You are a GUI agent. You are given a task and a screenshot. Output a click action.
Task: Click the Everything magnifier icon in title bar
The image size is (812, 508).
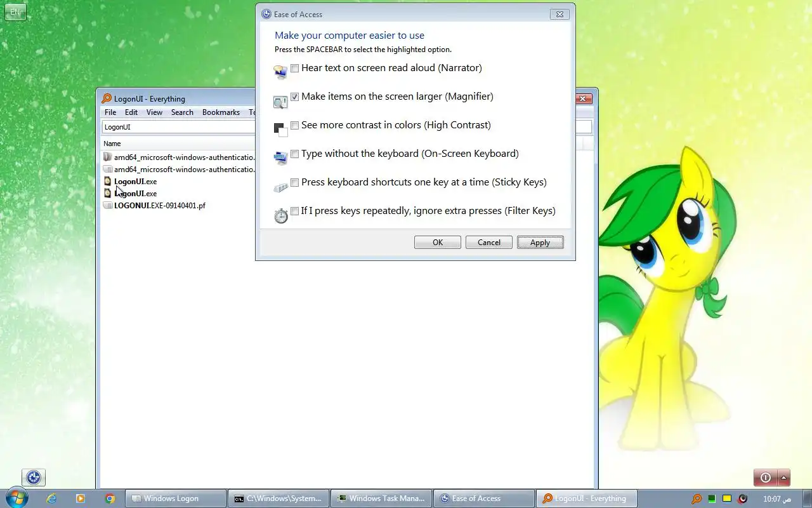(x=107, y=98)
